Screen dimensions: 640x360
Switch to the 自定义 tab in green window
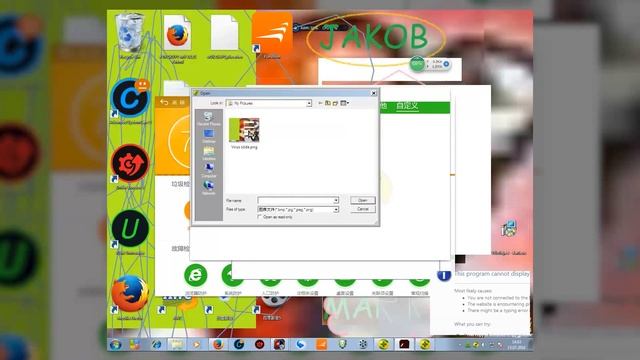[x=407, y=106]
